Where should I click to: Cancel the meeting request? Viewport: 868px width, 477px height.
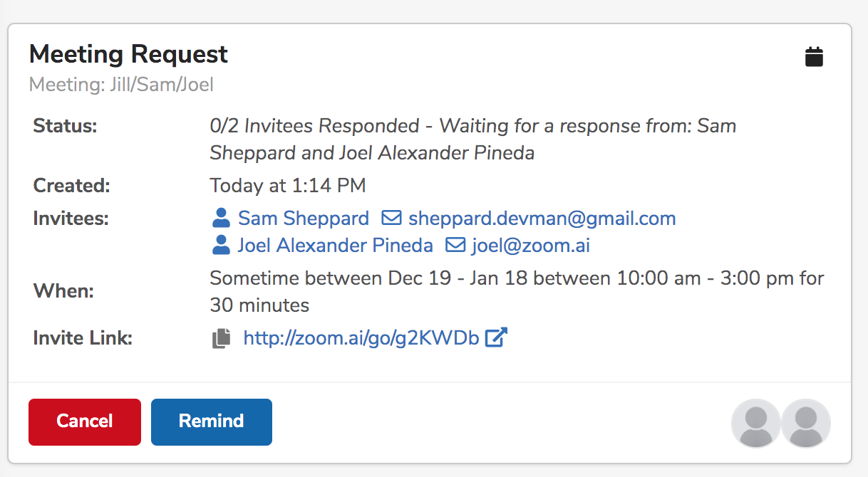point(85,421)
